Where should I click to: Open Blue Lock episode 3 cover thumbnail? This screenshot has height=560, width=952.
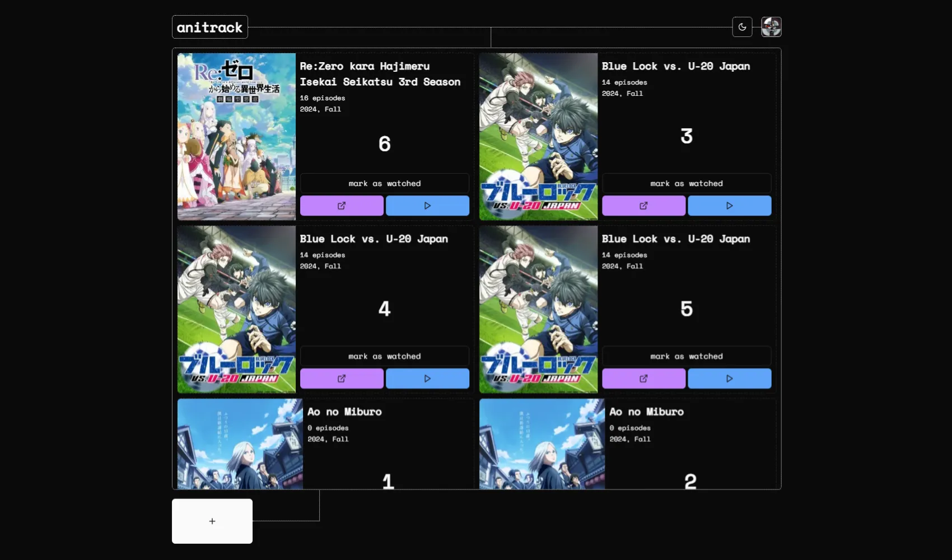pos(538,137)
